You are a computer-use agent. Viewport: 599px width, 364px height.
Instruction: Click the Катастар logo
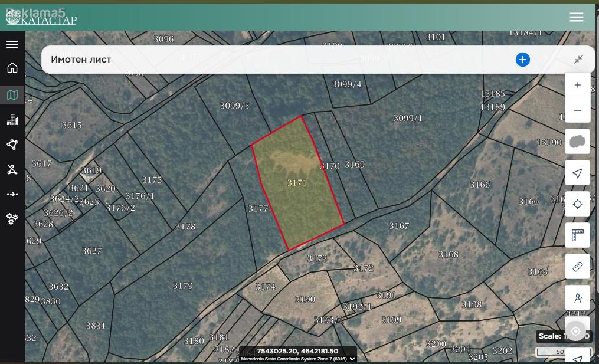click(x=41, y=18)
